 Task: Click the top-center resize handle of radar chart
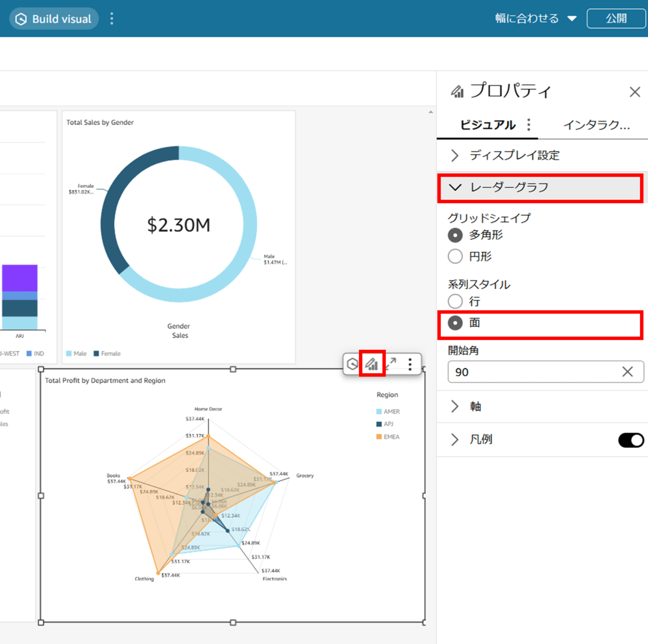pos(233,369)
